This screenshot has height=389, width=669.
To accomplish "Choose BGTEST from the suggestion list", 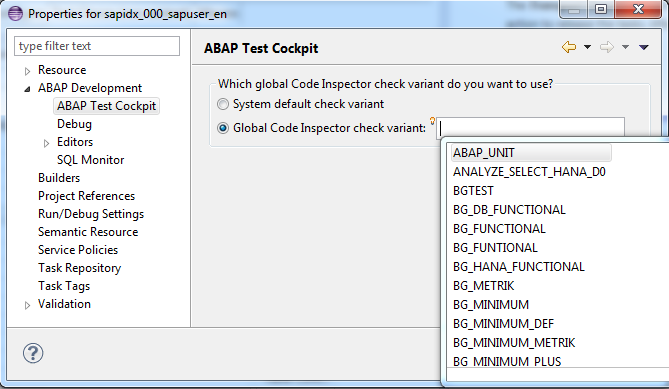I will (x=473, y=191).
